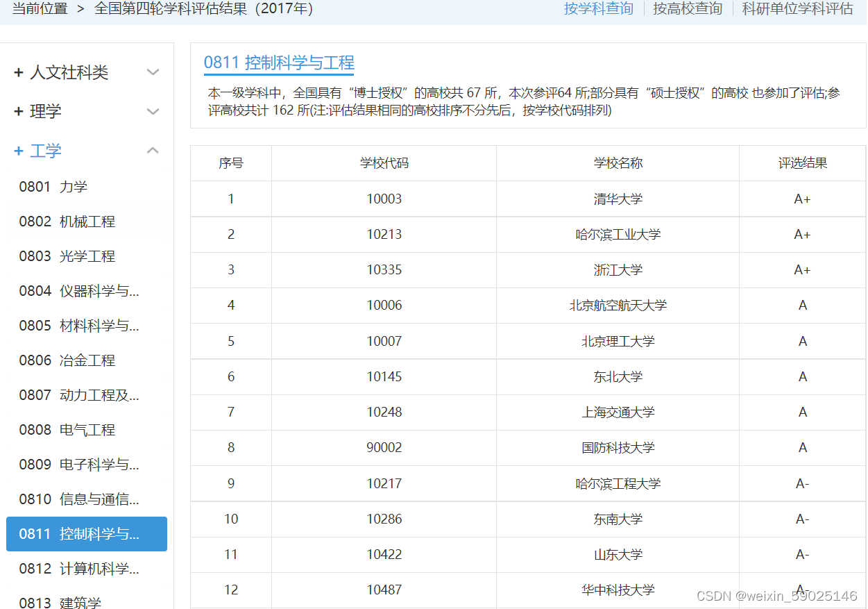This screenshot has height=609, width=868.
Task: Click school code 10003
Action: coord(384,199)
